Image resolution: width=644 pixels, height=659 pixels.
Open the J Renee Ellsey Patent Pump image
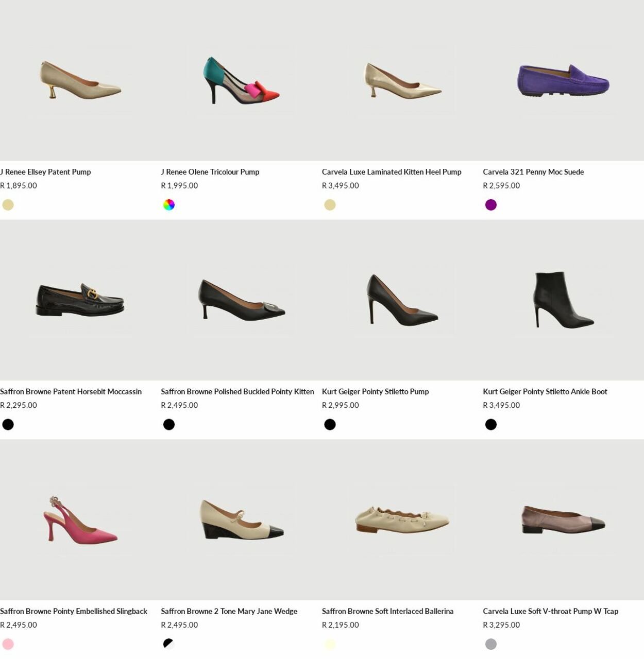80,80
